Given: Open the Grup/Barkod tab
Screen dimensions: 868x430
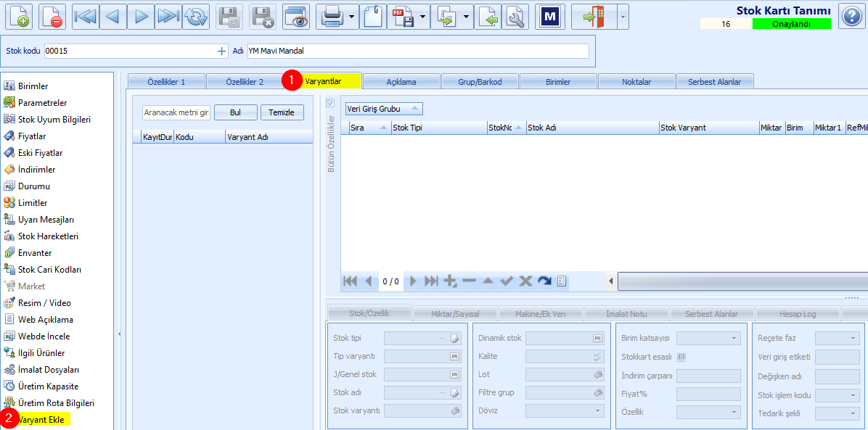Looking at the screenshot, I should [480, 81].
